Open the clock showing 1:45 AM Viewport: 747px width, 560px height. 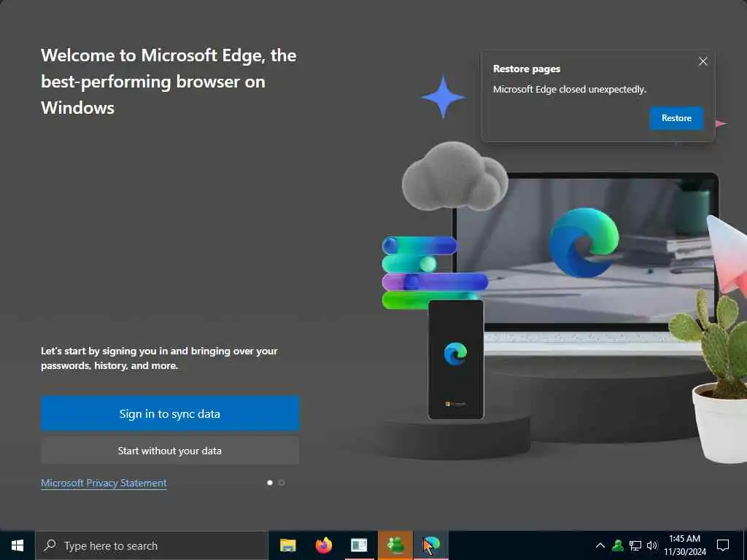coord(684,545)
